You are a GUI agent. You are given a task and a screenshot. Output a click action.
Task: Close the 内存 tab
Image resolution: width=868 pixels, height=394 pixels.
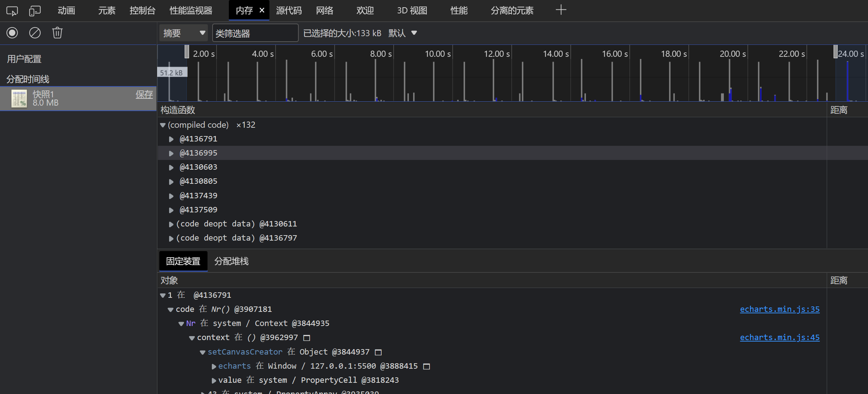262,10
